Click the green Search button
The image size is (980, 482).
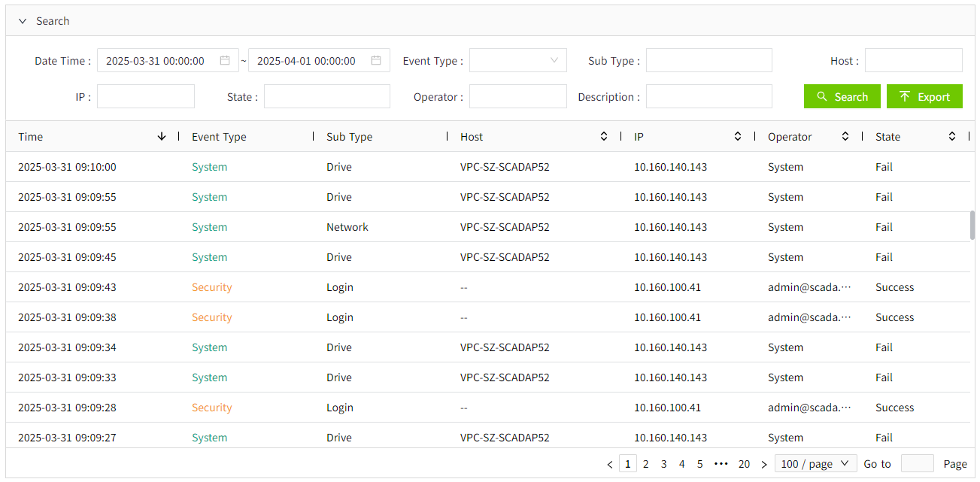(842, 97)
